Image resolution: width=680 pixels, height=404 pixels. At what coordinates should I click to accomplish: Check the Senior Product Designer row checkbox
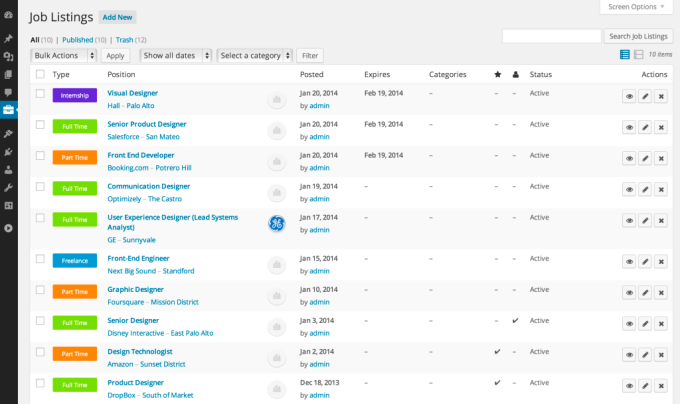[x=40, y=124]
